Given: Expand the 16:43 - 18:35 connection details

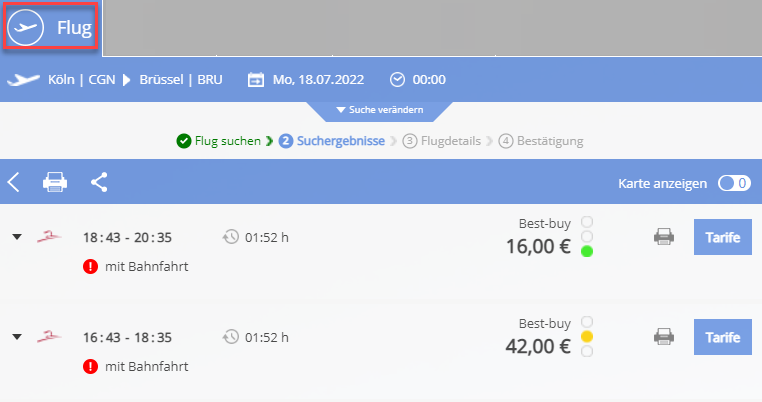Looking at the screenshot, I should click(x=17, y=337).
